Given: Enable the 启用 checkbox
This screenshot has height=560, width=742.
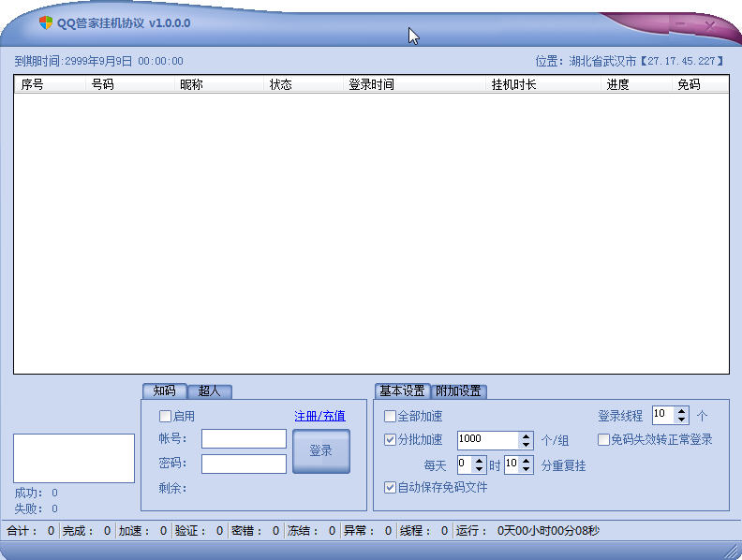Looking at the screenshot, I should (165, 416).
